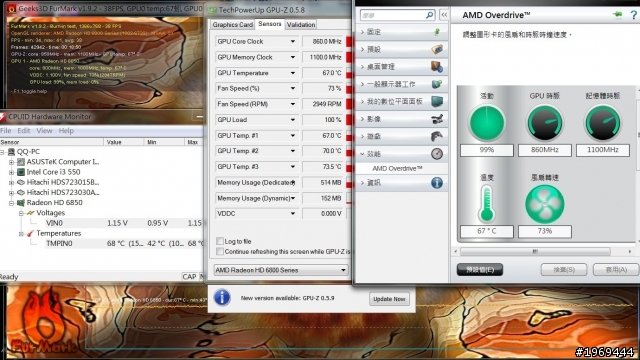Open GPU Core Clock sensor dropdown

tap(293, 41)
